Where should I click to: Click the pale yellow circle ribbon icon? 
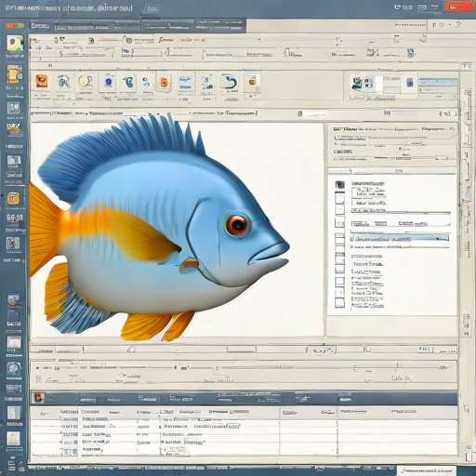pos(85,82)
